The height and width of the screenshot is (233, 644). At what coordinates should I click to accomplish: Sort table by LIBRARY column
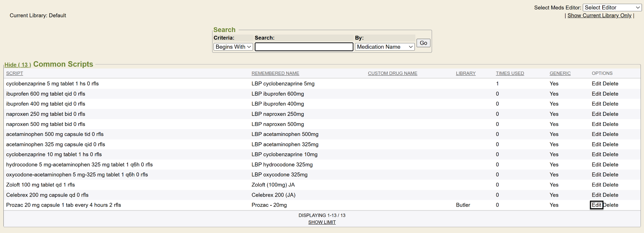(466, 73)
